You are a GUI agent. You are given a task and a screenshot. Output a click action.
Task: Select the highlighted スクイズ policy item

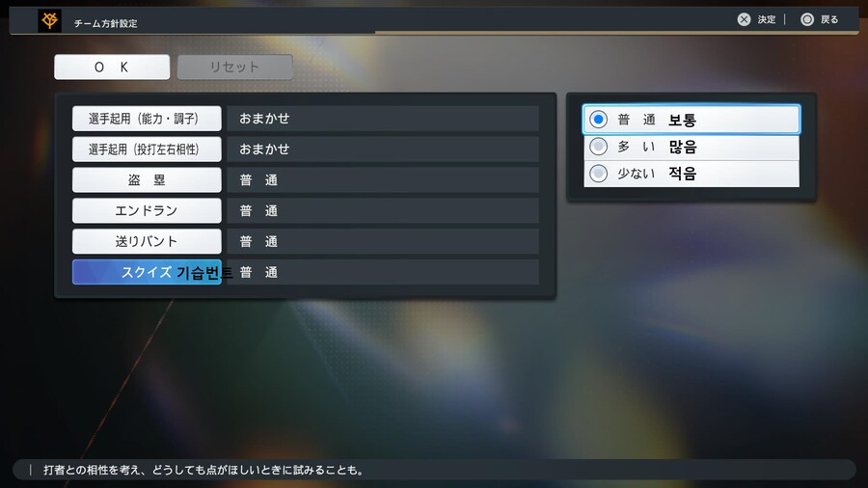coord(147,272)
